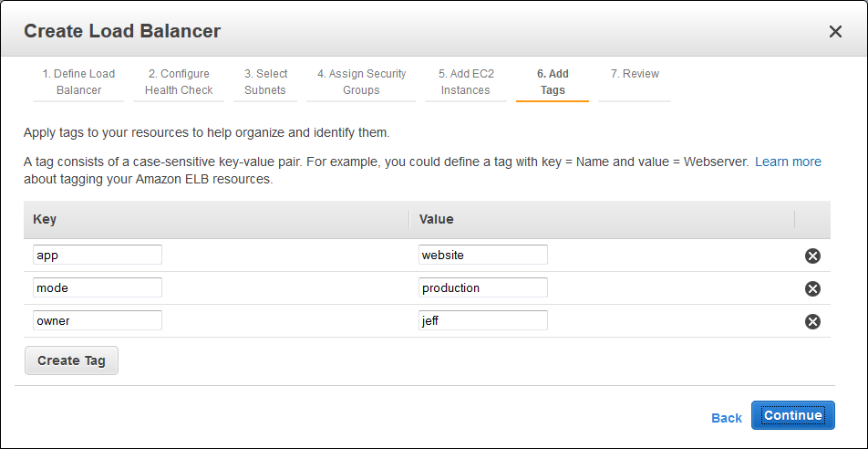Focus the website value field
Viewport: 868px width, 449px height.
483,255
